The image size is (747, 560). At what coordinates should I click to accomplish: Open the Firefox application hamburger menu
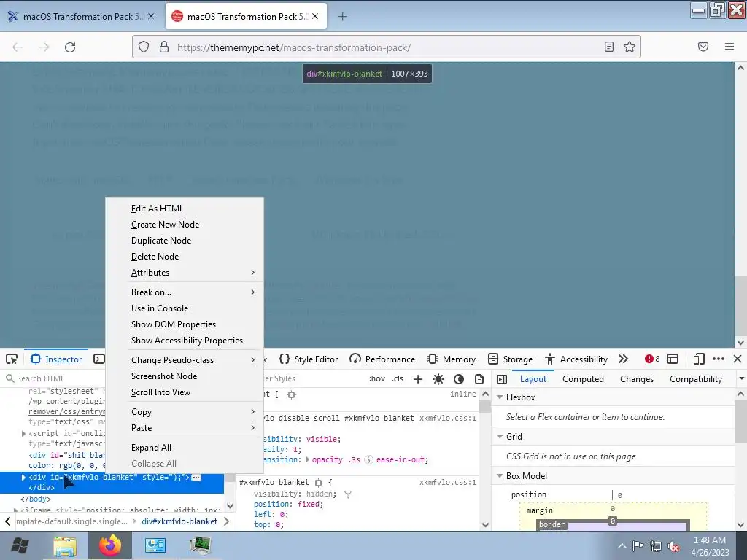click(729, 47)
